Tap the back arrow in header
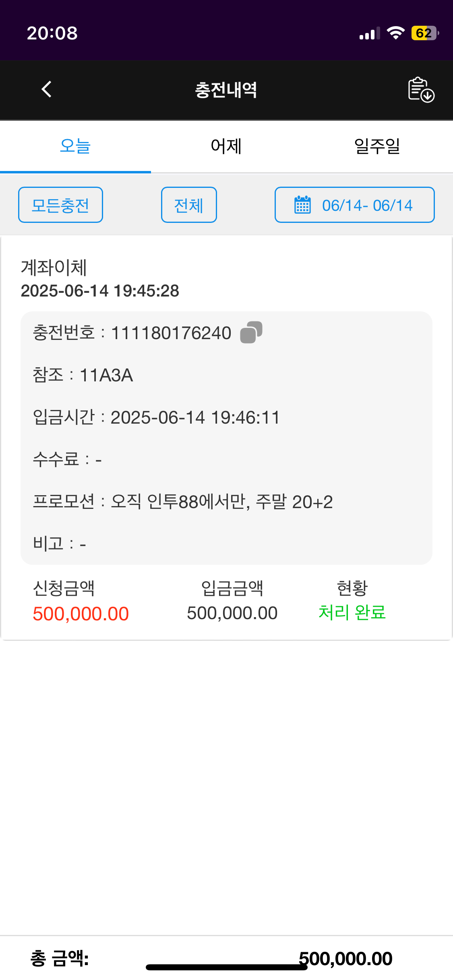The width and height of the screenshot is (453, 980). click(x=47, y=89)
